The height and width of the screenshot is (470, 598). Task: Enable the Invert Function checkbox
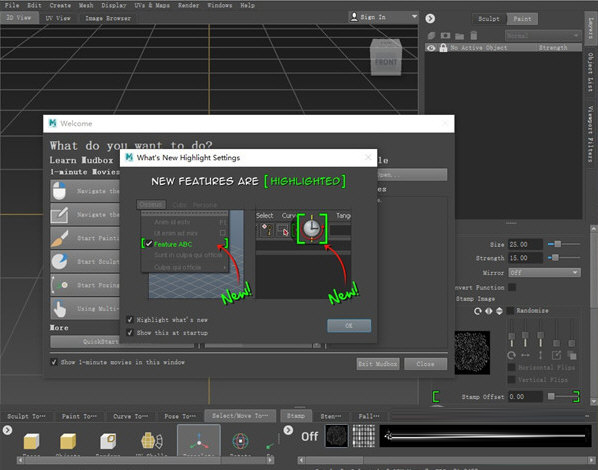(512, 287)
